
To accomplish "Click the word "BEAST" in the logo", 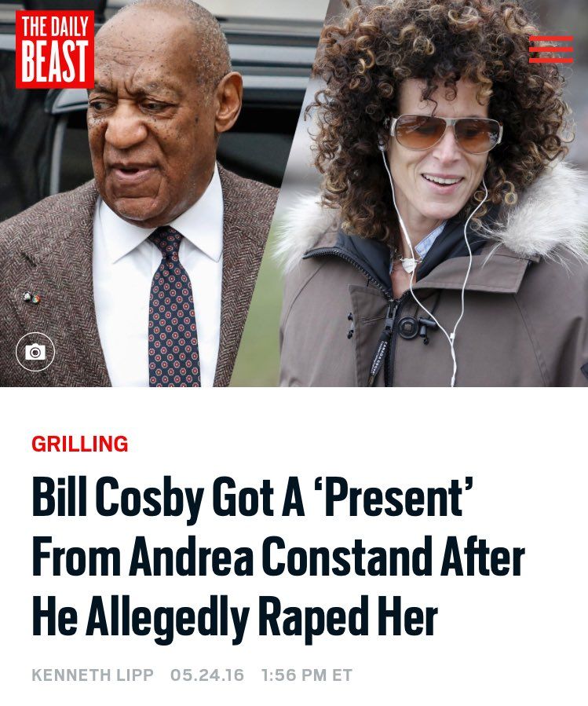I will click(55, 62).
